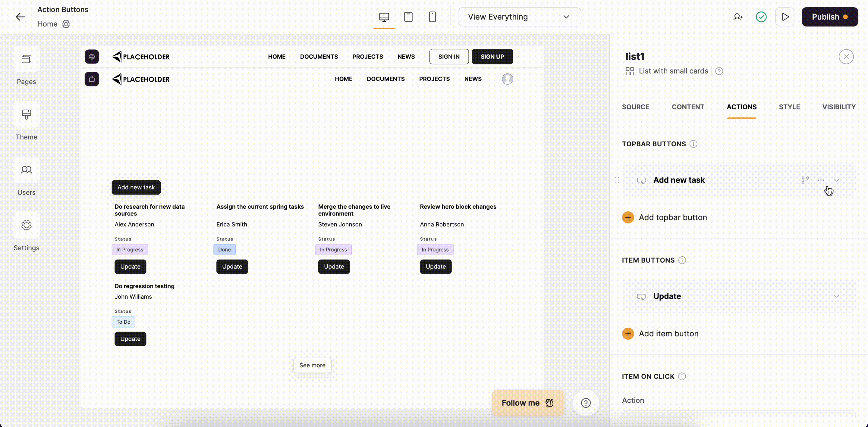Open the three-dot menu on Add new task
868x427 pixels.
coord(821,180)
